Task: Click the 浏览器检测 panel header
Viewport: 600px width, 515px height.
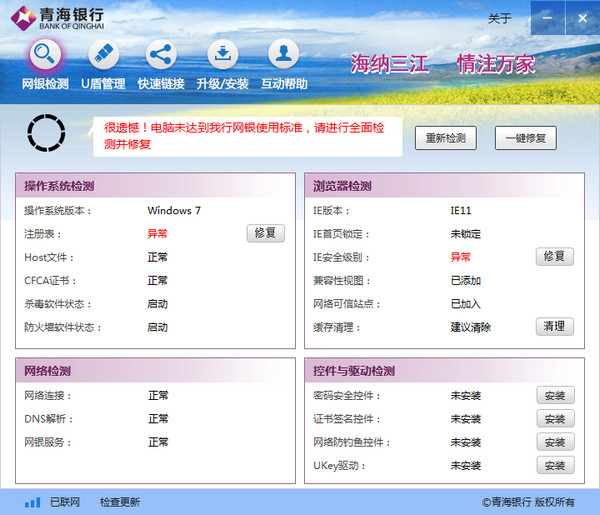Action: (444, 186)
